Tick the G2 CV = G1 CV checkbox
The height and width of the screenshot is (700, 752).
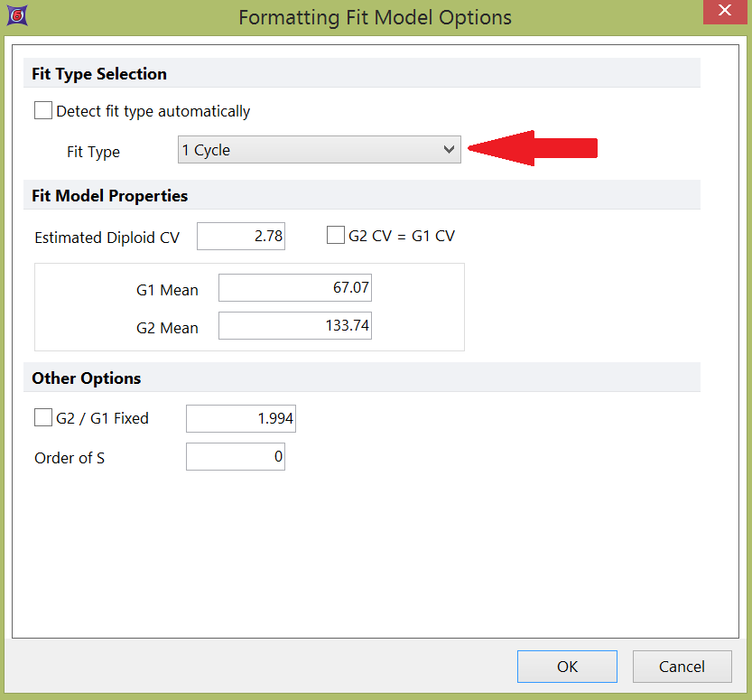[x=335, y=237]
